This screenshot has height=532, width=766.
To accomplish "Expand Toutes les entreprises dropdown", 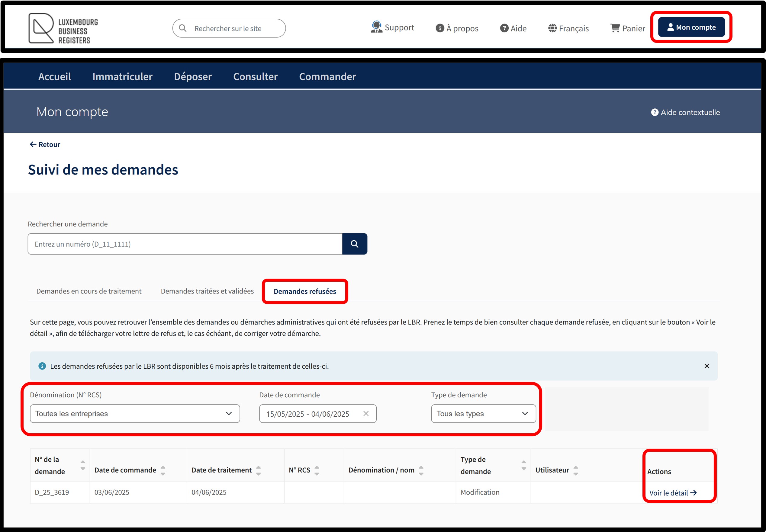I will click(135, 414).
